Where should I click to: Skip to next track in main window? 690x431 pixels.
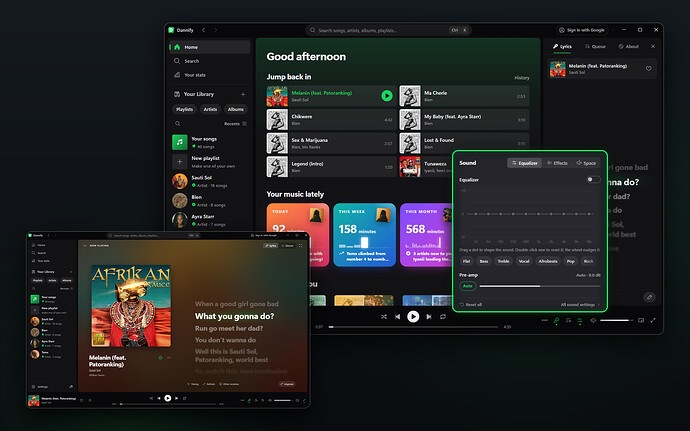point(429,317)
